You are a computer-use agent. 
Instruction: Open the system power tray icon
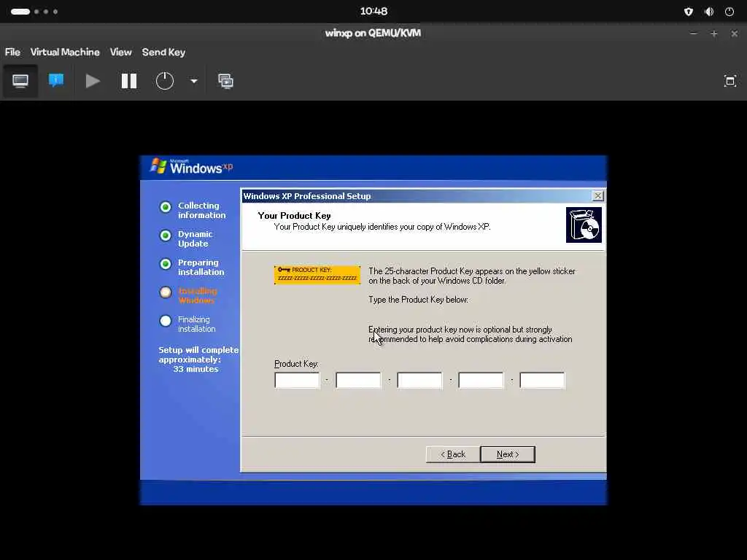pyautogui.click(x=729, y=12)
